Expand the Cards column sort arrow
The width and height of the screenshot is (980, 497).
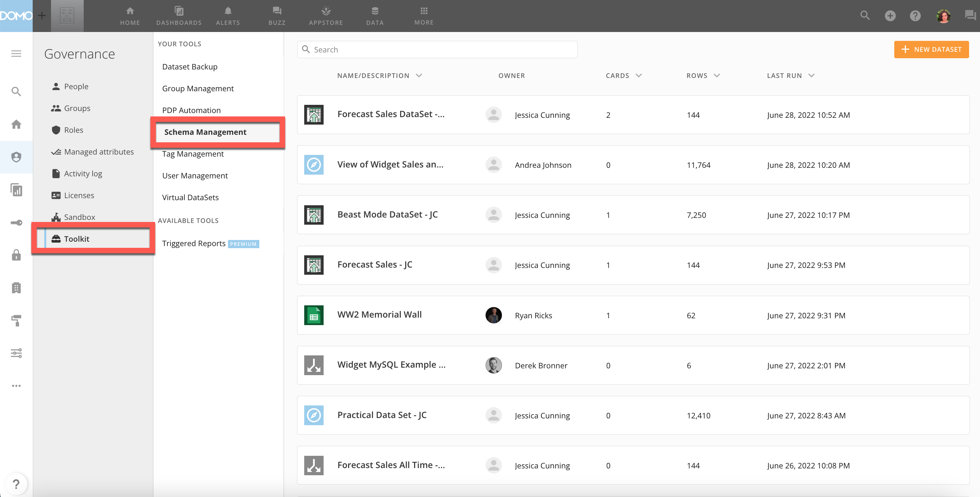(639, 75)
